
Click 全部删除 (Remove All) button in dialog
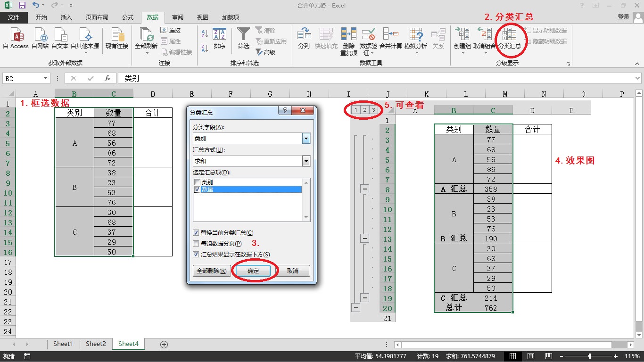(x=212, y=271)
